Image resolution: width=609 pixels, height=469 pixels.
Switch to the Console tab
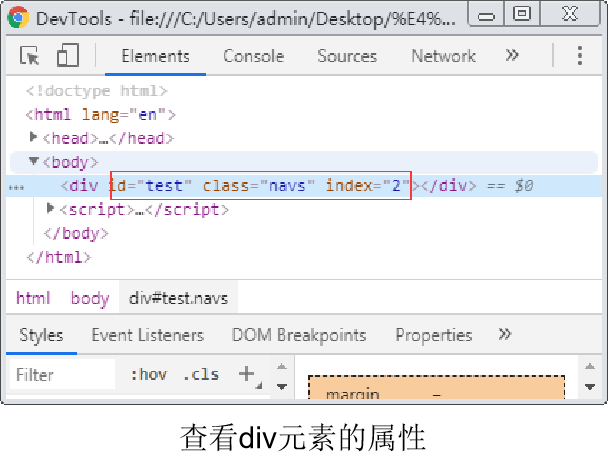253,56
